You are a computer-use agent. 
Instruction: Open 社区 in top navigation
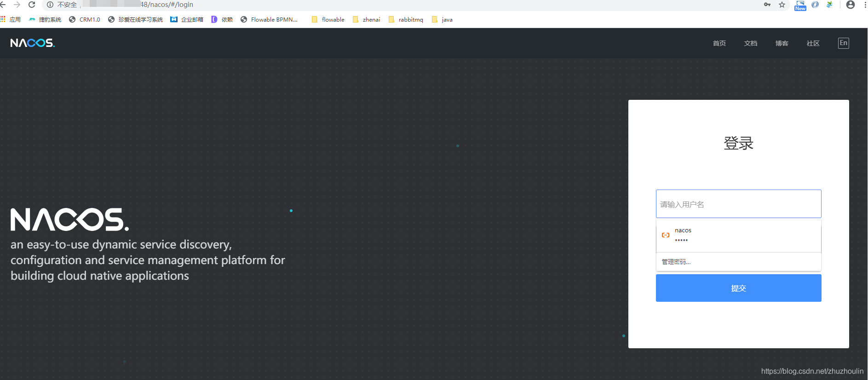[813, 43]
